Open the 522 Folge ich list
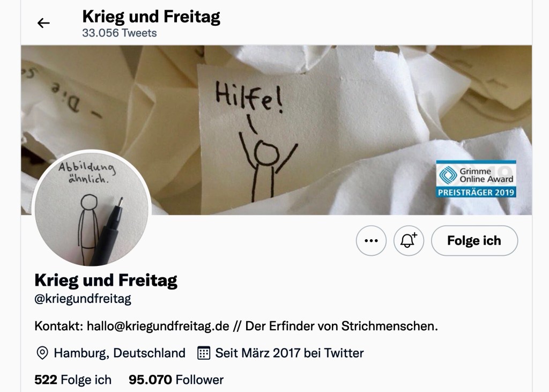This screenshot has height=392, width=549. (x=73, y=380)
